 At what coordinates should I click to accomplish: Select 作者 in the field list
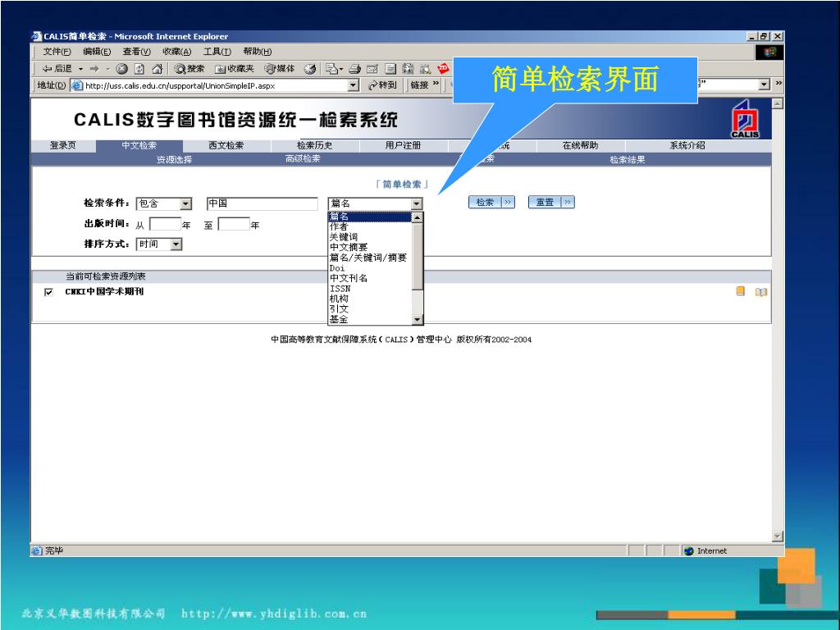370,226
